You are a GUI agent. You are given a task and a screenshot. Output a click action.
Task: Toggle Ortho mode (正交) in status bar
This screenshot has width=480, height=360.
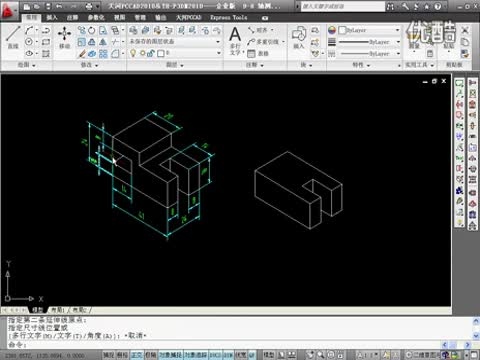pos(137,355)
